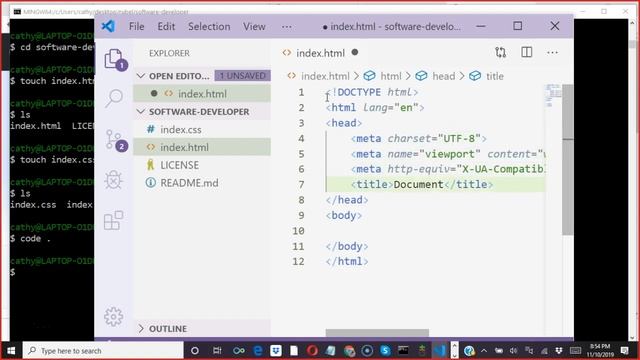The image size is (640, 360).
Task: Open Dropbox app from taskbar
Action: coord(276,351)
